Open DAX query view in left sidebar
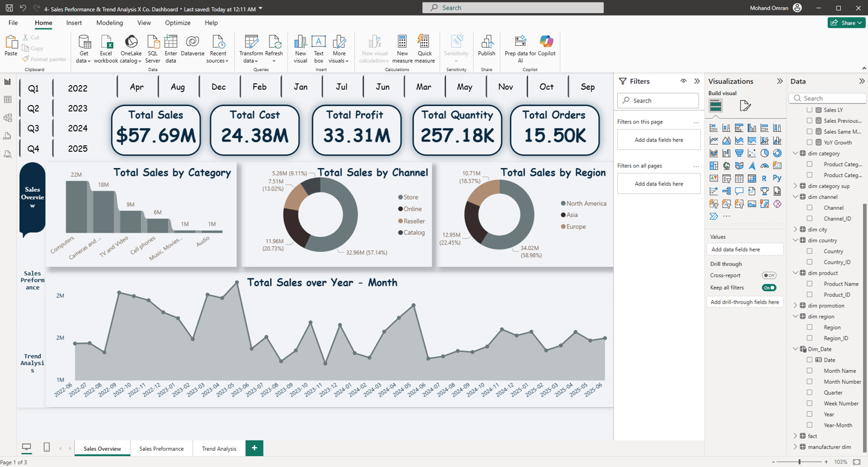This screenshot has height=467, width=868. pos(8,136)
